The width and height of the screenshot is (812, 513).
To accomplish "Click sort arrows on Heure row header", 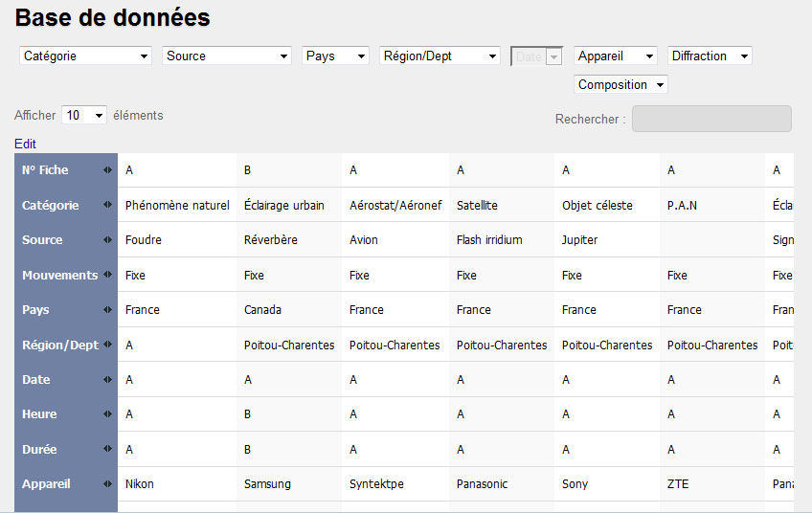I will pyautogui.click(x=108, y=414).
